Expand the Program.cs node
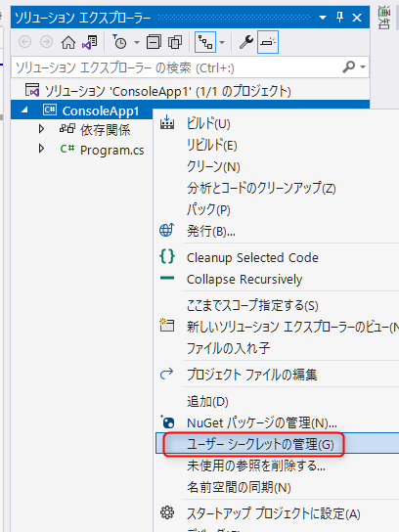 pyautogui.click(x=41, y=149)
